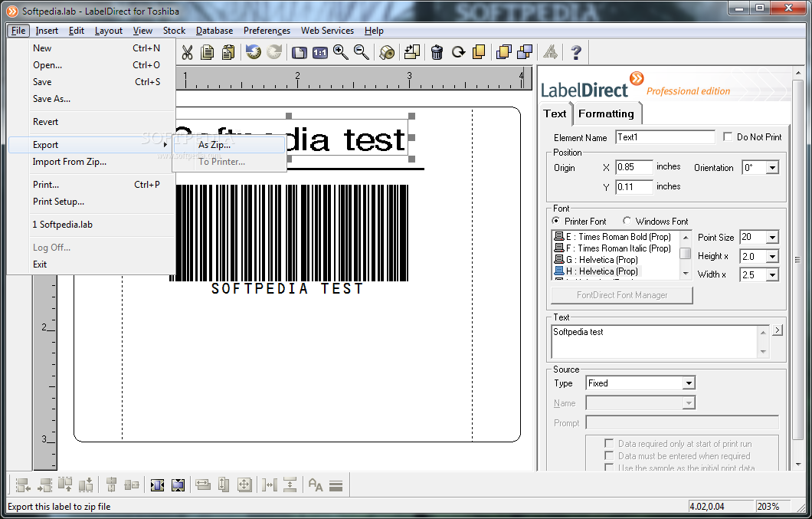This screenshot has height=519, width=812.
Task: Select font E : Times Roman Bold (Prop)
Action: [x=612, y=236]
